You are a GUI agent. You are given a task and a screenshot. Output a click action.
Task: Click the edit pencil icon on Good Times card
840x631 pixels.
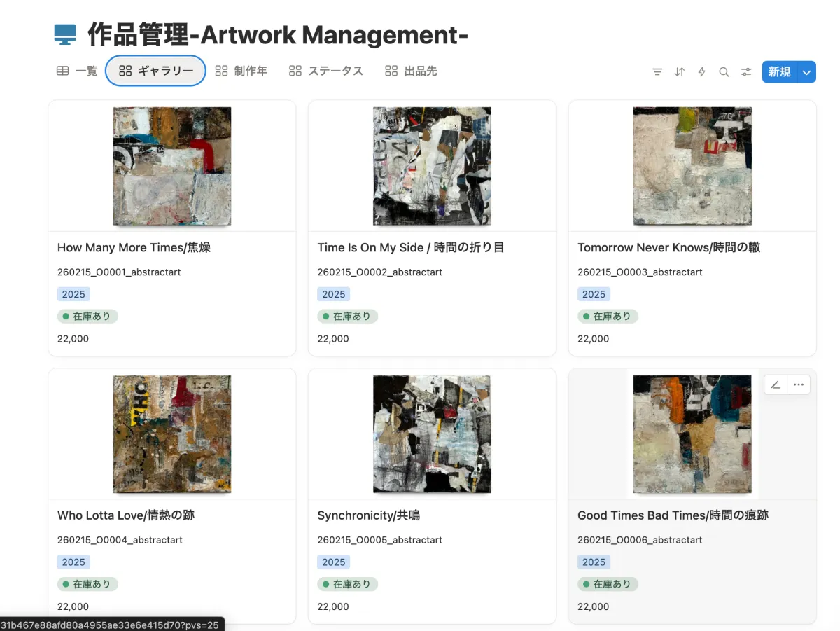tap(776, 384)
